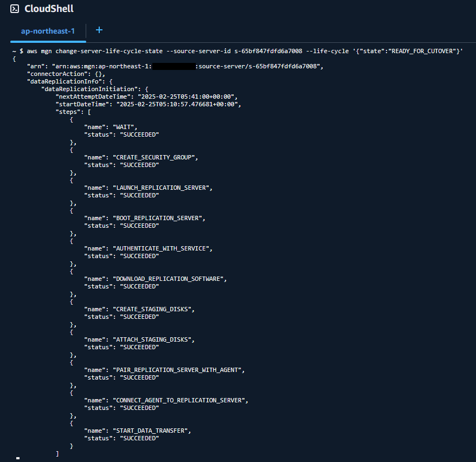476x462 pixels.
Task: Click the startDateTime value line
Action: 148,105
